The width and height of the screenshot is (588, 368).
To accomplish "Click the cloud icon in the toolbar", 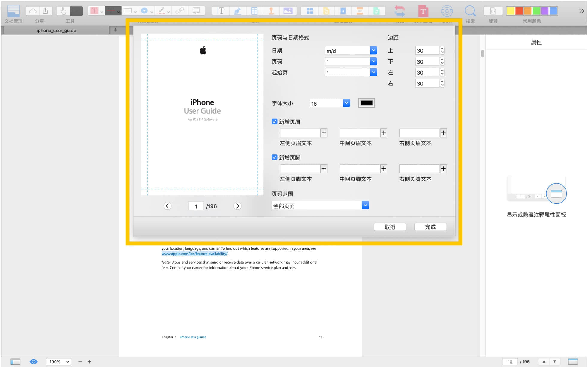I will pos(33,11).
